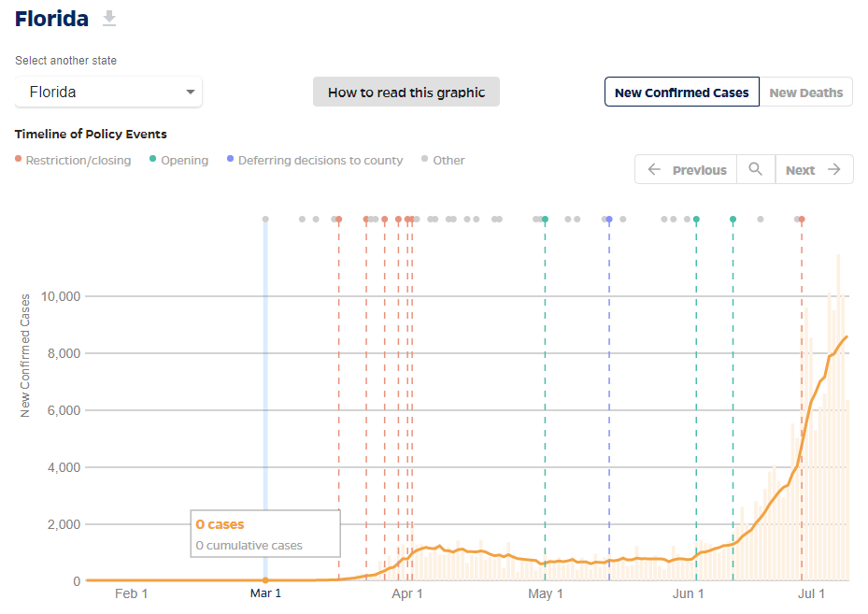
Task: Expand the Florida state selector arrow
Action: (x=192, y=92)
